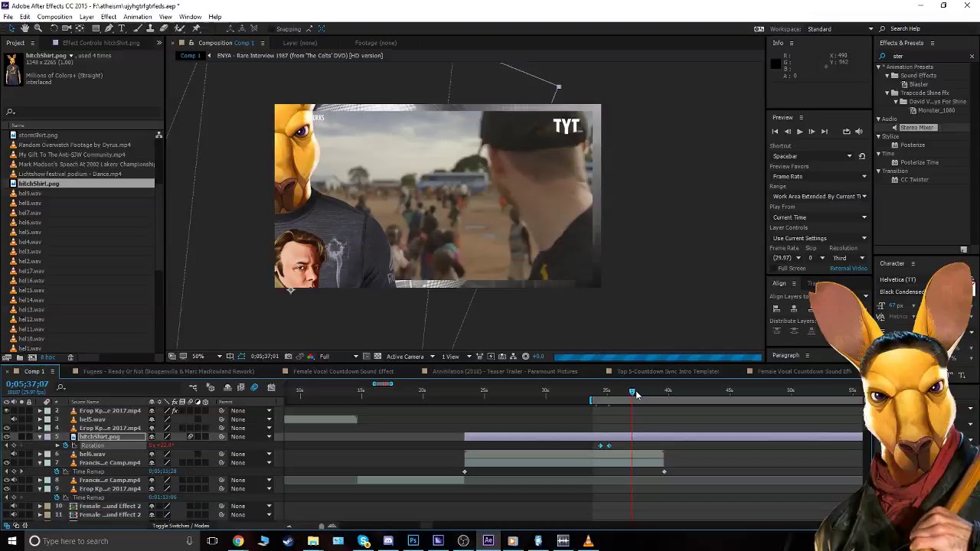Screen dimensions: 980x551
Task: Step to next frame in Preview panel
Action: [x=812, y=132]
